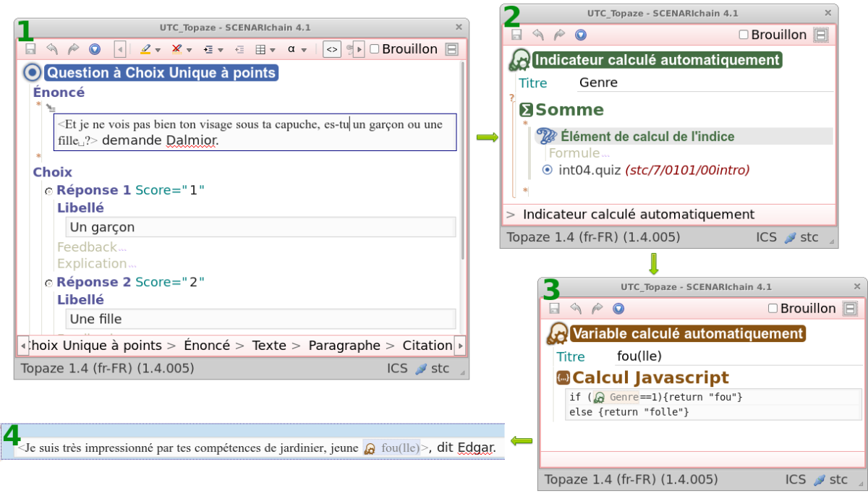This screenshot has width=868, height=496.
Task: Click toolbar scroll-right arrow in window 1
Action: (359, 49)
